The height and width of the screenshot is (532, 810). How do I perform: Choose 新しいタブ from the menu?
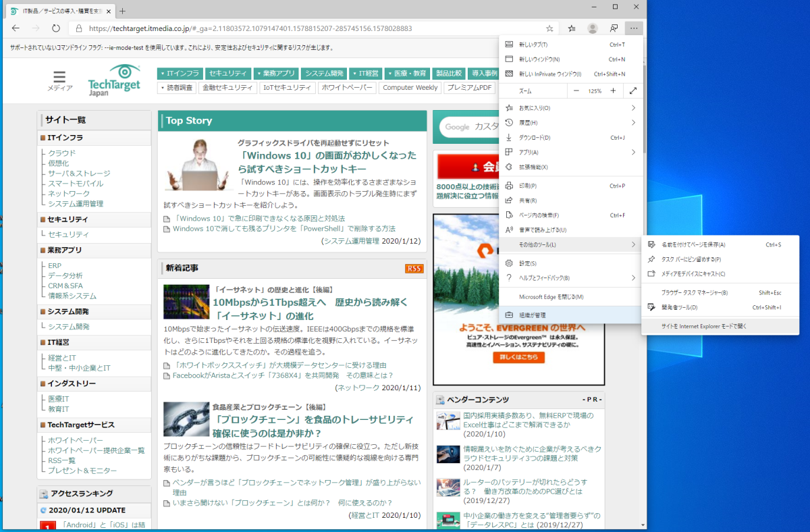[x=571, y=45]
